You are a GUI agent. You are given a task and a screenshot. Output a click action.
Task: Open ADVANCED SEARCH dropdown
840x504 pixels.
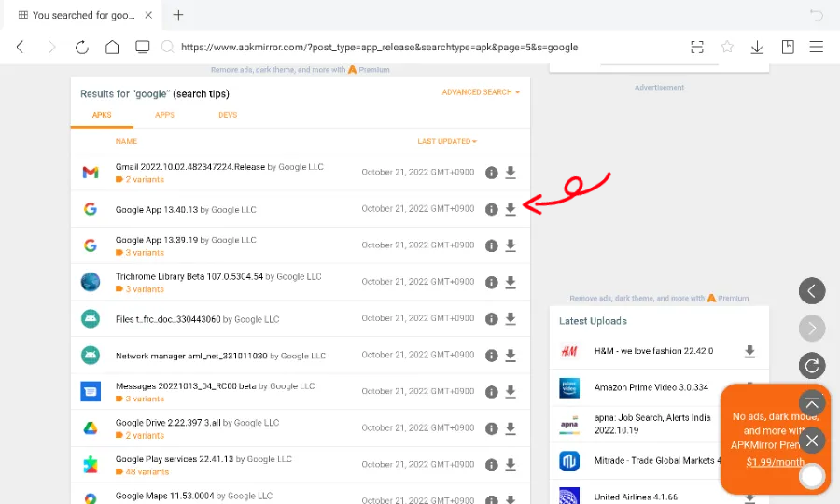481,92
